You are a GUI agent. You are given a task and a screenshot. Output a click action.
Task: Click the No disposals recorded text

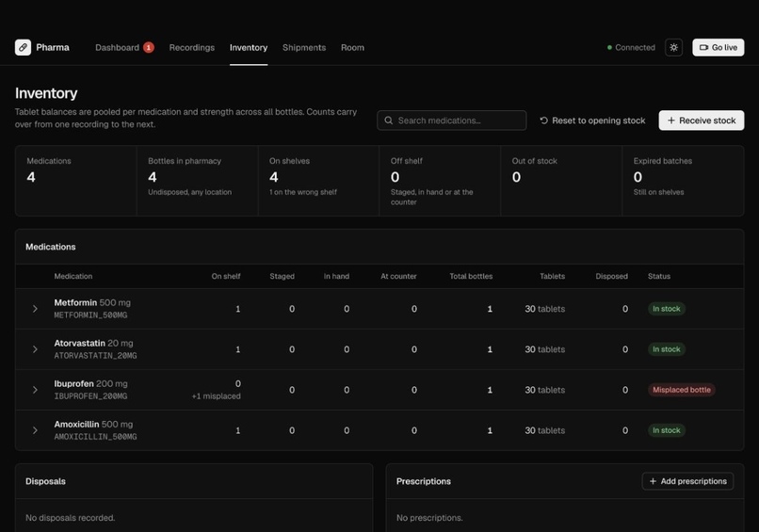pos(71,518)
